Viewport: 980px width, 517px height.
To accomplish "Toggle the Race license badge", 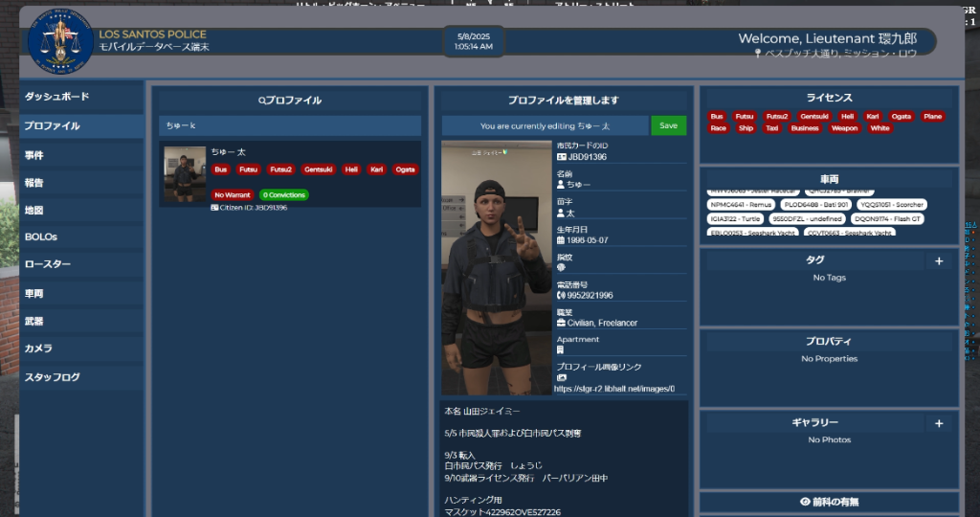I will point(718,128).
